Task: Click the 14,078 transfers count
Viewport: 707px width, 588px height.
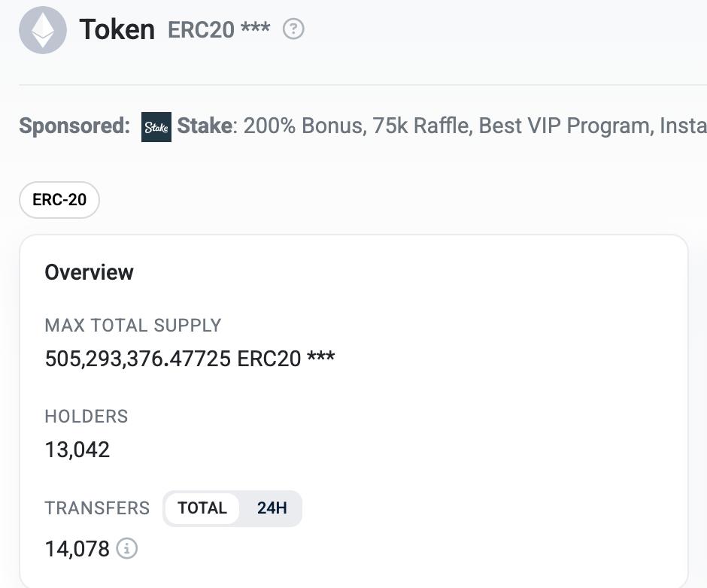Action: pyautogui.click(x=77, y=549)
